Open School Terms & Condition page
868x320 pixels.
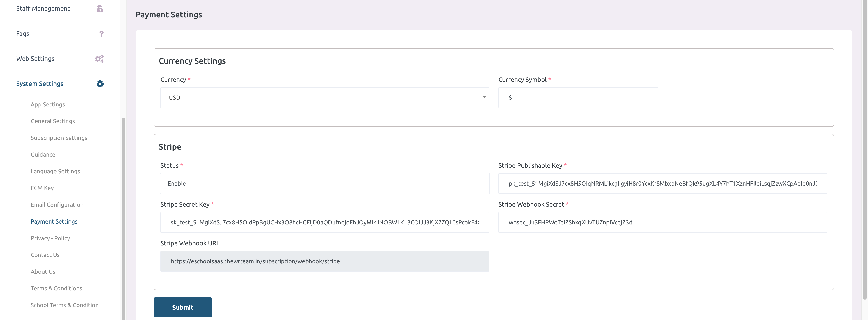[64, 305]
